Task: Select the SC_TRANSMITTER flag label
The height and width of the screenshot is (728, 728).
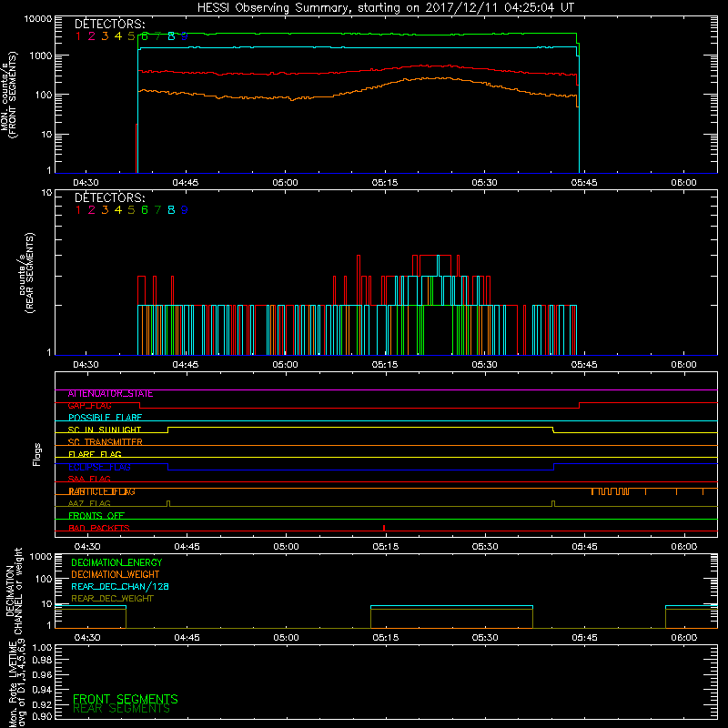Action: tap(106, 442)
